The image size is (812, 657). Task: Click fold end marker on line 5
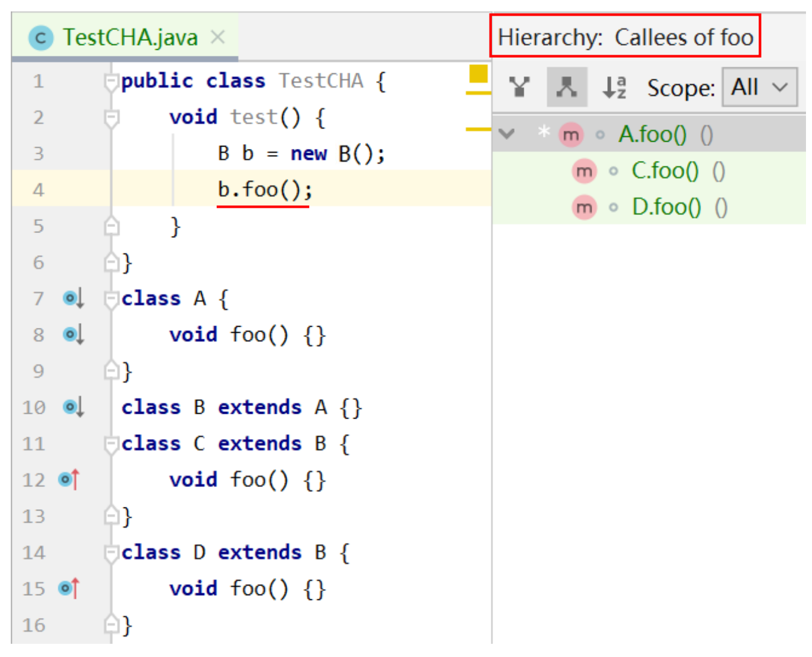111,226
